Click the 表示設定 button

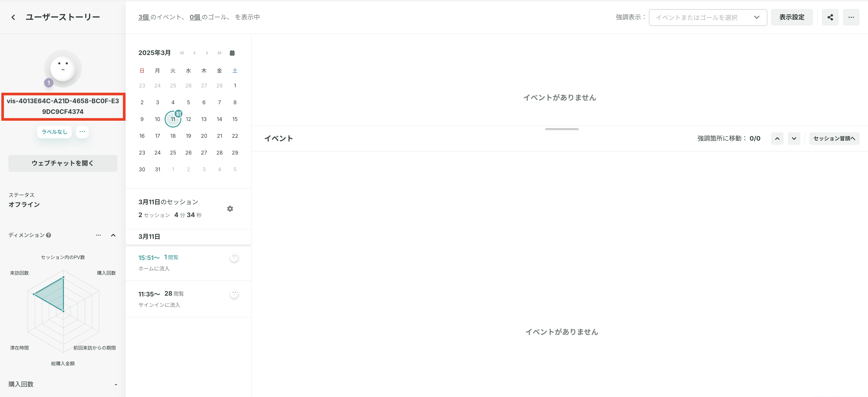click(x=791, y=17)
